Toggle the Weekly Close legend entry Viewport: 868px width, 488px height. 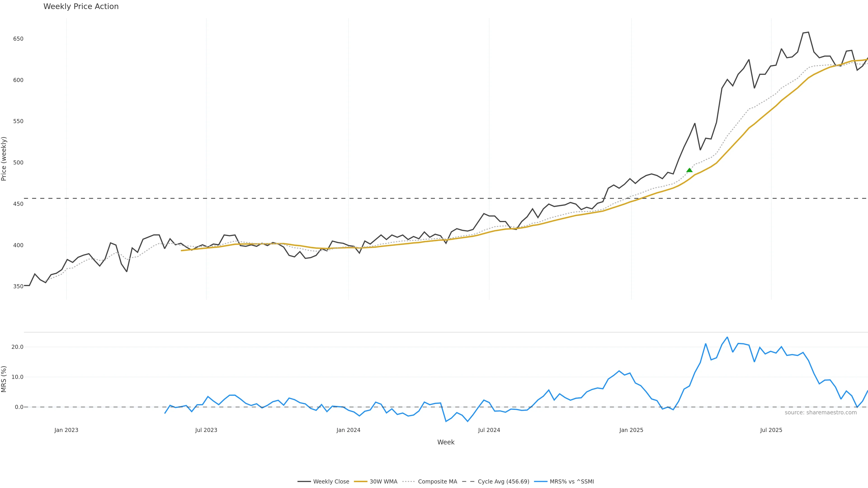tap(331, 482)
